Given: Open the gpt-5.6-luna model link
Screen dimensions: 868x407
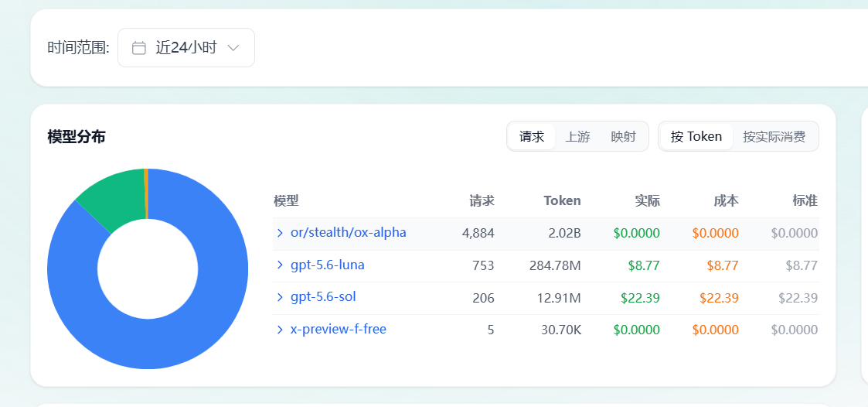Looking at the screenshot, I should (x=327, y=265).
